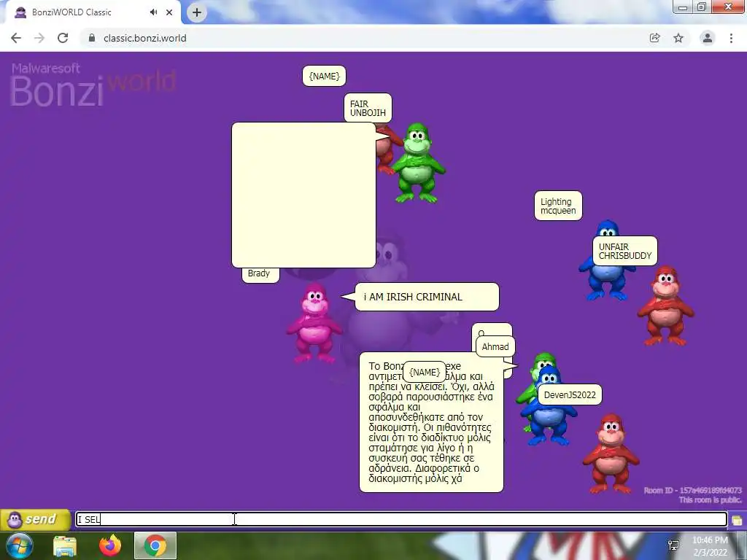Open the Chrome profile icon
The width and height of the screenshot is (747, 560).
tap(708, 38)
